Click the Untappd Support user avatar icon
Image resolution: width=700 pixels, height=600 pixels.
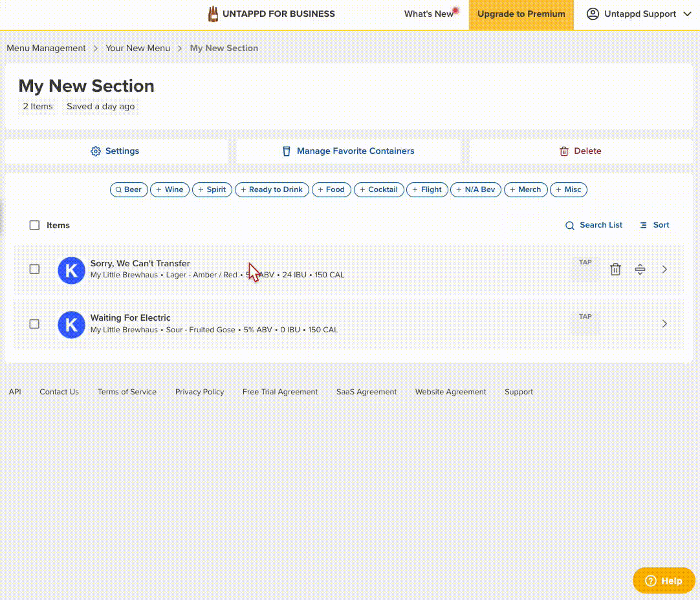(593, 14)
